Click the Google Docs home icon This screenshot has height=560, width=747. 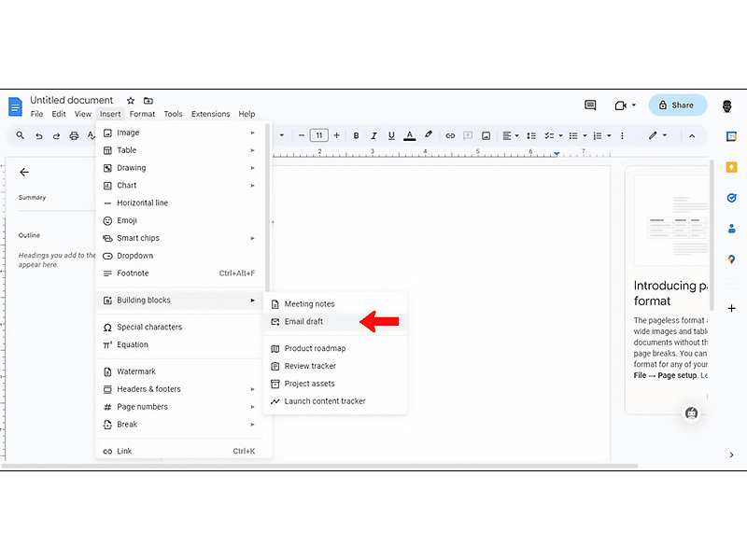15,106
